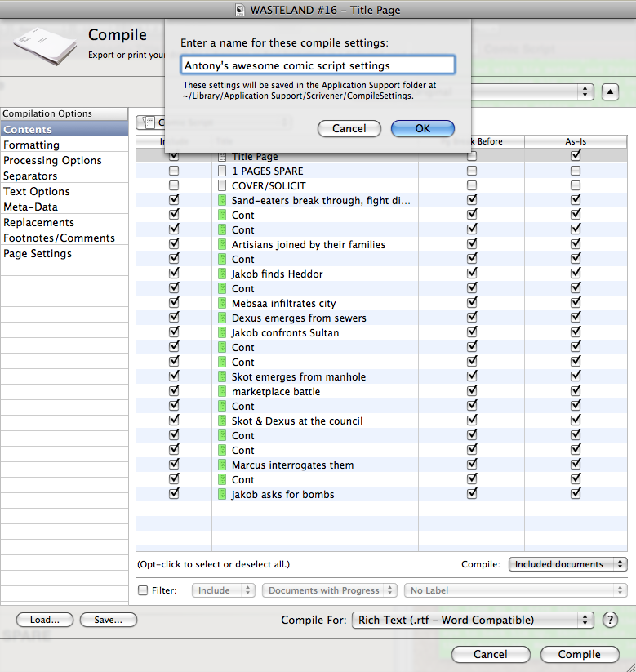
Task: Click the COVER/SOLICIT document icon
Action: [222, 186]
